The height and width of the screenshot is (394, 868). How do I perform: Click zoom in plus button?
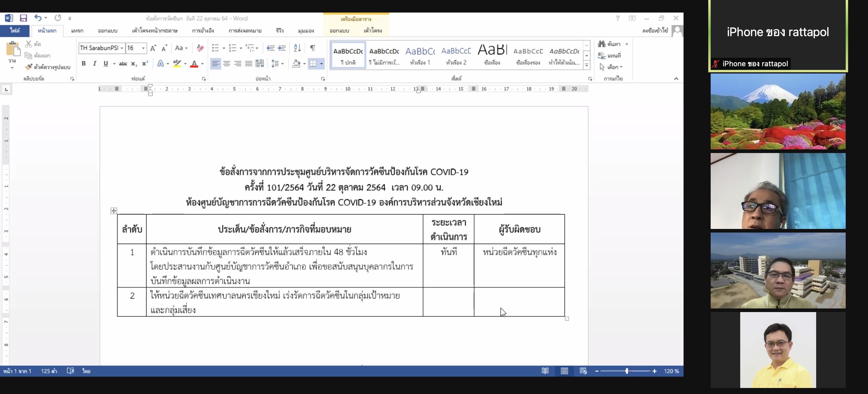coord(654,371)
